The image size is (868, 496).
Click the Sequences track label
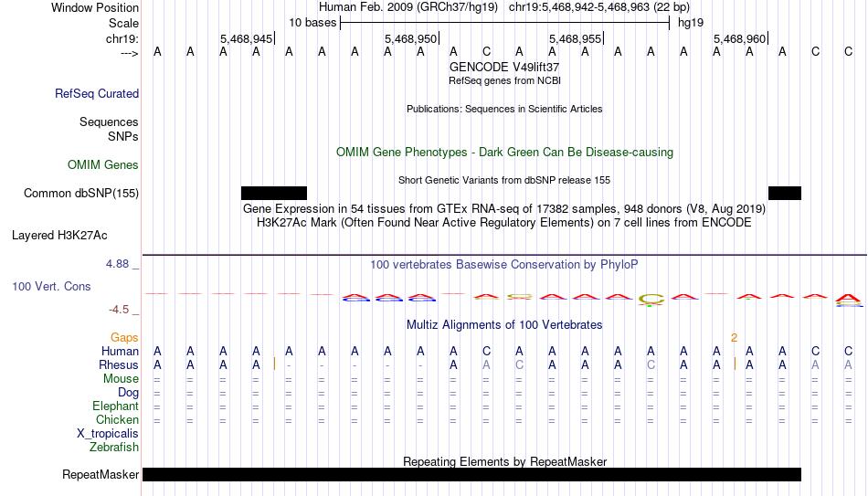click(109, 121)
